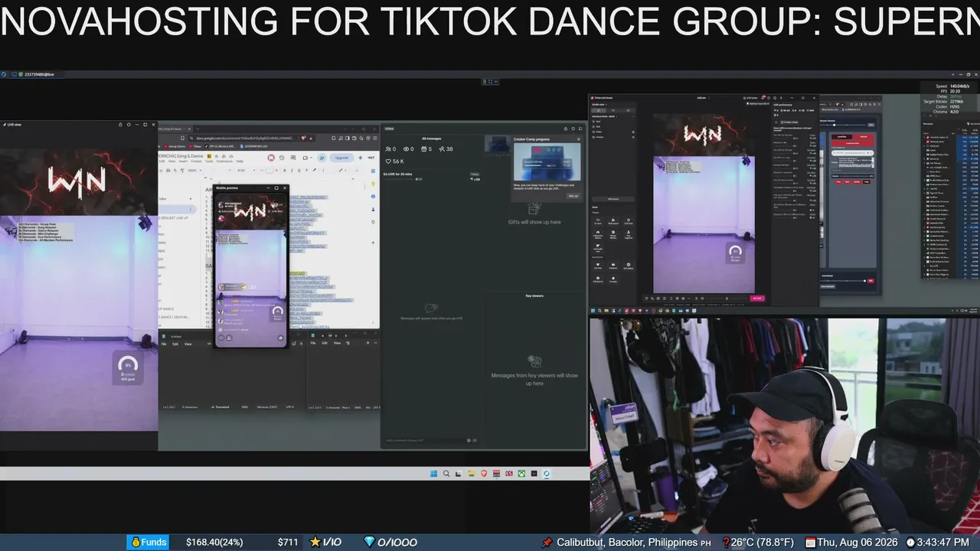Image resolution: width=980 pixels, height=551 pixels.
Task: Open the comments icon in Google Docs
Action: [293, 158]
